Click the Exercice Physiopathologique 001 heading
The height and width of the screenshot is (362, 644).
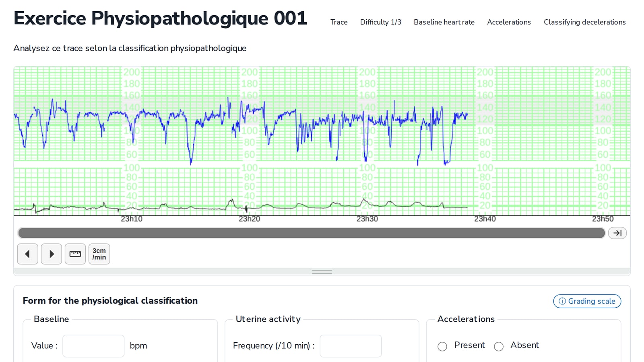160,19
